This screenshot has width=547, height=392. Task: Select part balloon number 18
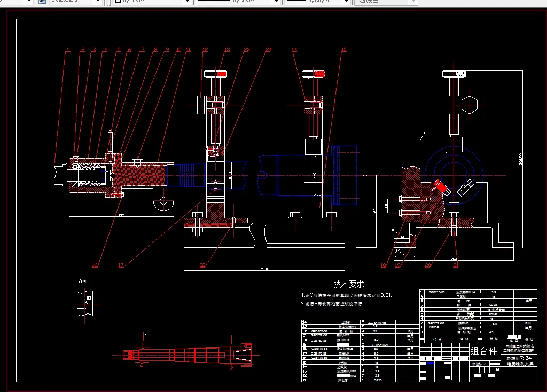[384, 265]
